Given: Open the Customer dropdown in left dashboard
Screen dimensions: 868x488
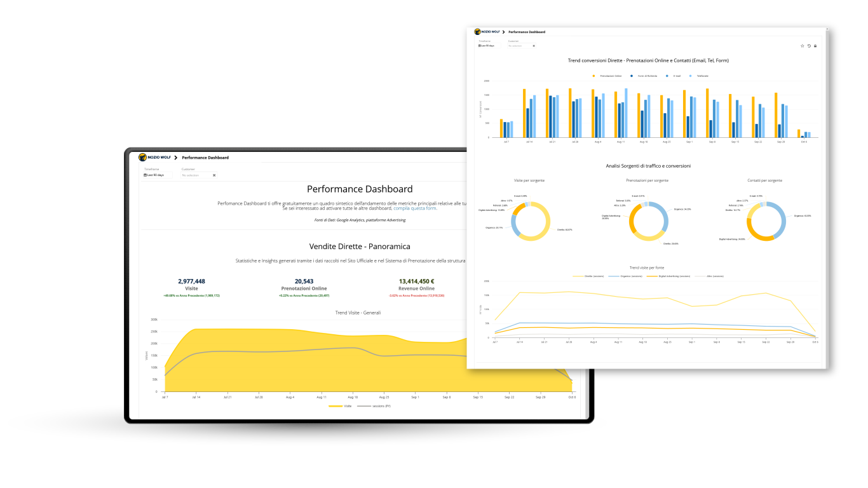Looking at the screenshot, I should point(196,175).
